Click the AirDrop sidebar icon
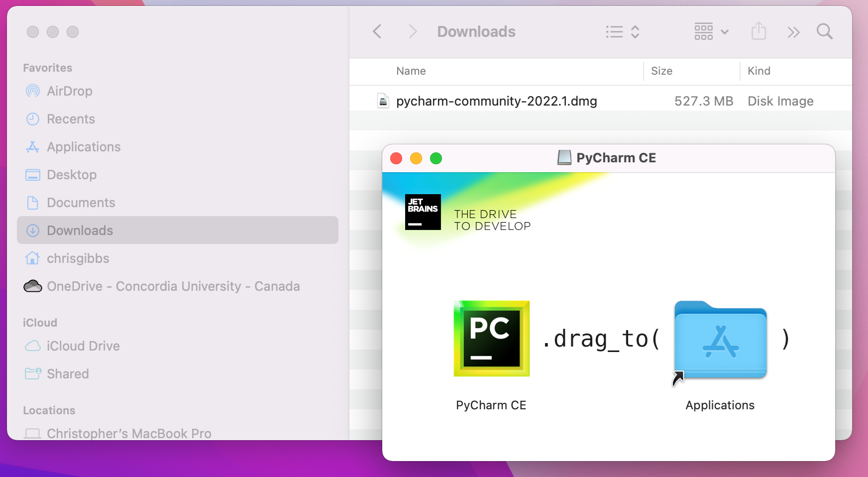The height and width of the screenshot is (477, 868). 33,91
